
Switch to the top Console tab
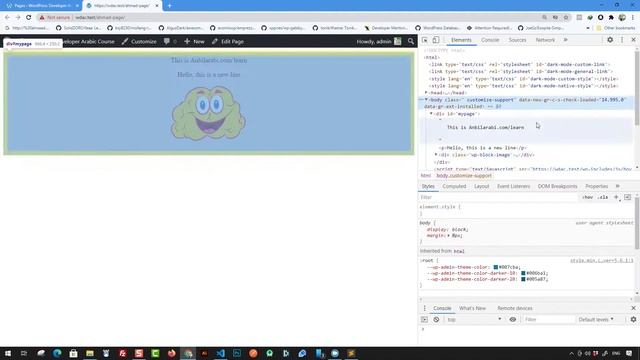(490, 40)
